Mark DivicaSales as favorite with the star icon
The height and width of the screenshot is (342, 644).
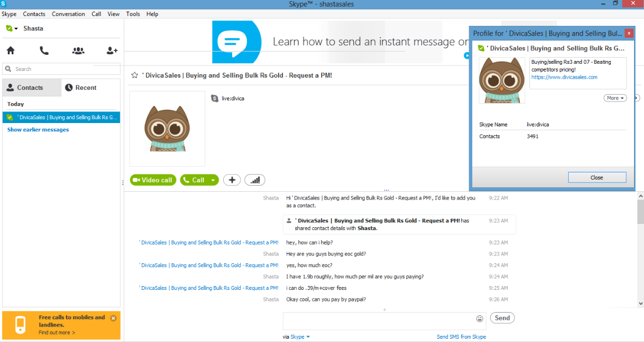pos(135,75)
